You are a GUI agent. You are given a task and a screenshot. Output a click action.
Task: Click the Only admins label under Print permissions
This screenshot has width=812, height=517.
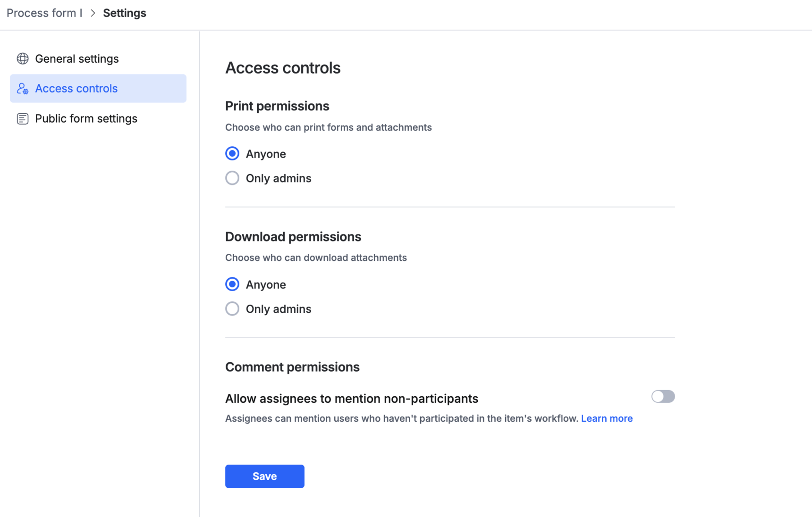[x=279, y=178]
